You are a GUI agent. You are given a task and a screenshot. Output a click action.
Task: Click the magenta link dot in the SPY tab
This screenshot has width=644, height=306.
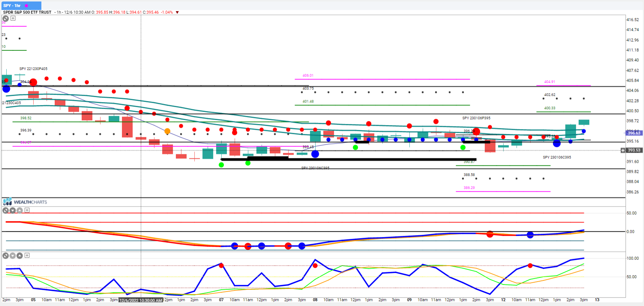[26, 6]
